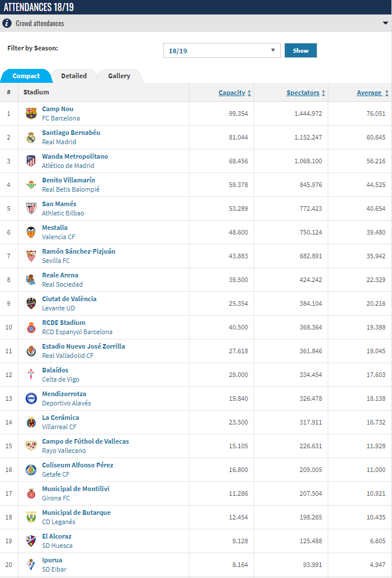Viewport: 392px width, 578px height.
Task: Open the Camp Nou stadium link
Action: (58, 109)
